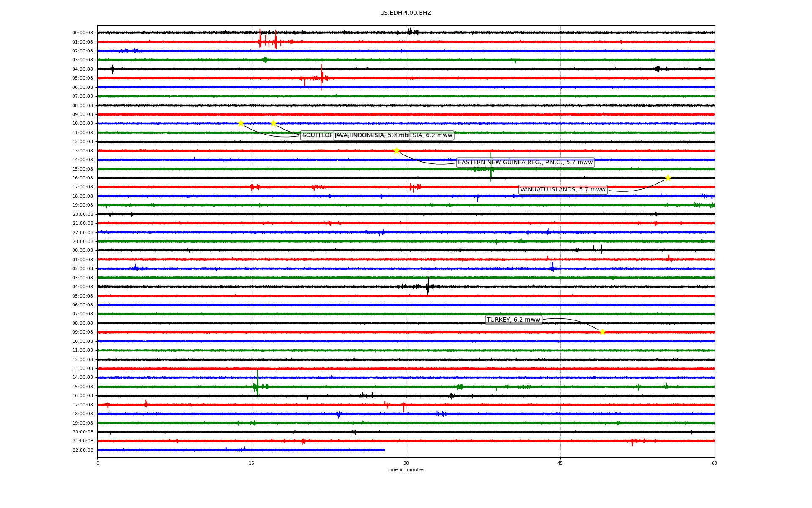This screenshot has height=508, width=812.
Task: Click the plot title US.EDHPI.00.BHZ
Action: point(406,13)
